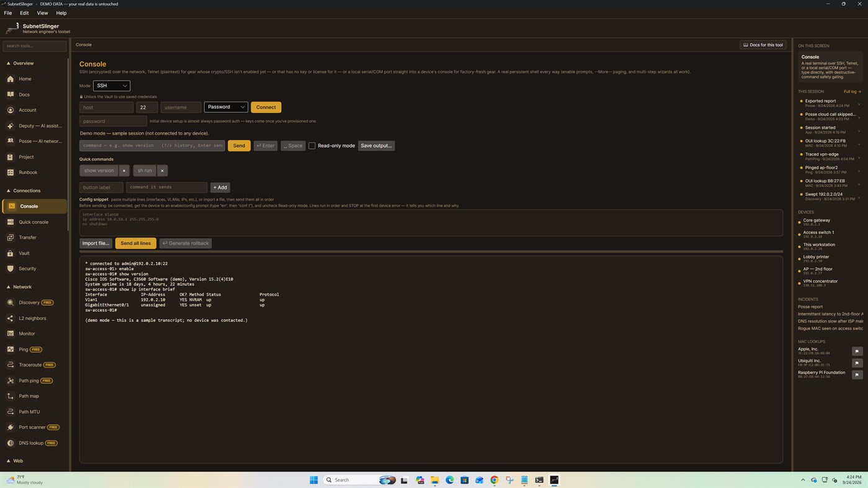Image resolution: width=868 pixels, height=488 pixels.
Task: Open the Security shield icon
Action: [11, 268]
